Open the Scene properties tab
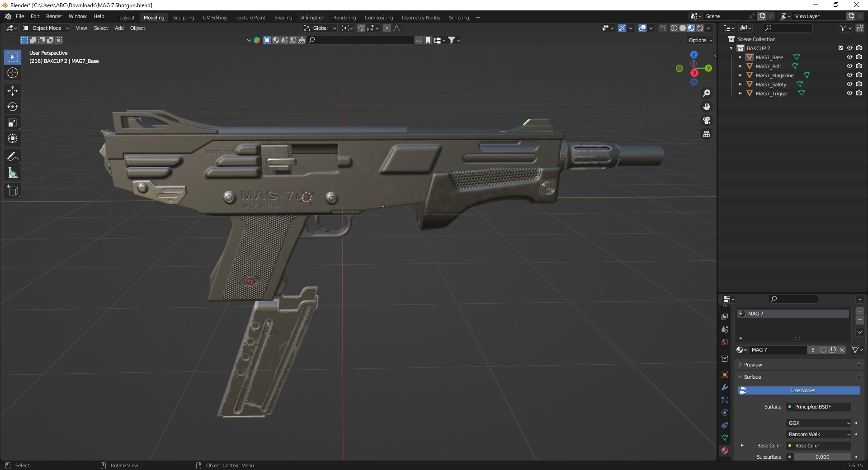 click(725, 329)
